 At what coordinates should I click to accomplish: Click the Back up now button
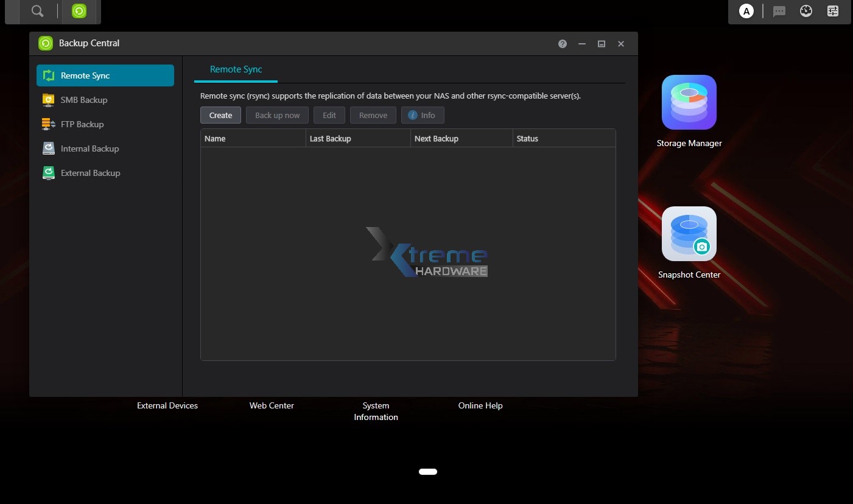(277, 115)
